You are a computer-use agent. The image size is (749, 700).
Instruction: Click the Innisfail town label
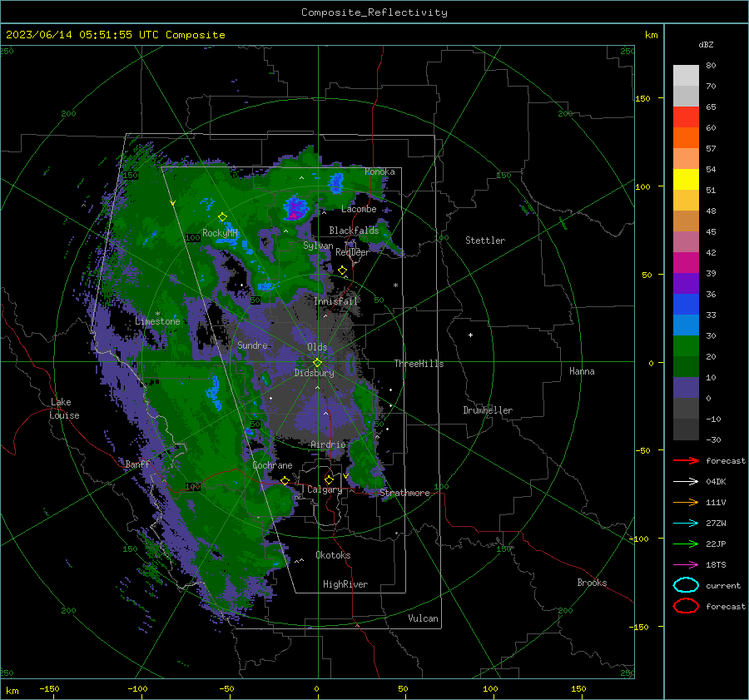point(335,301)
